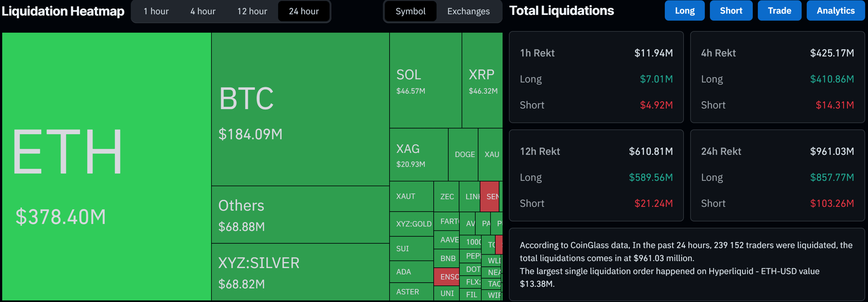Open the Analytics page
This screenshot has width=868, height=302.
pyautogui.click(x=835, y=11)
